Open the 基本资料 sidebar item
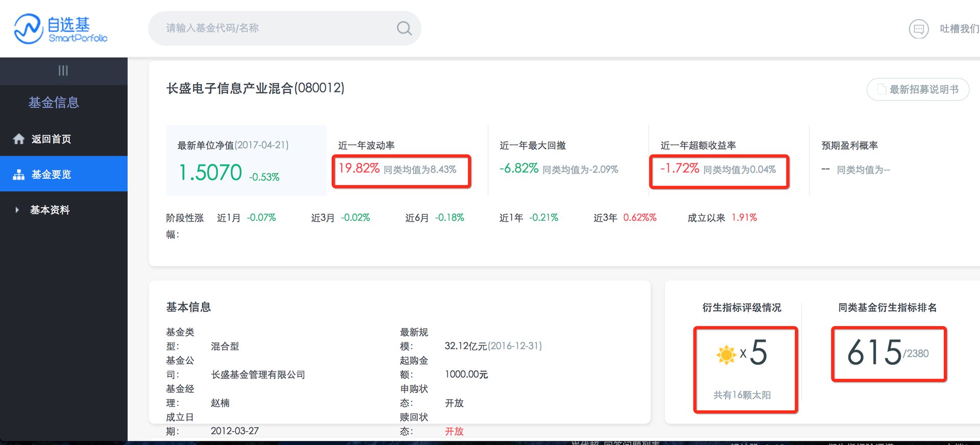The image size is (980, 445). (x=50, y=210)
